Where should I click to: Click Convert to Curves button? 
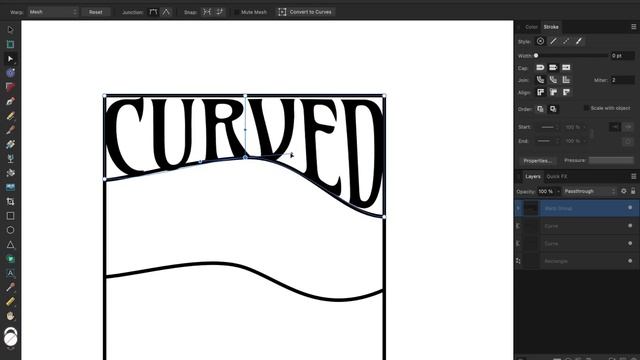pos(305,12)
